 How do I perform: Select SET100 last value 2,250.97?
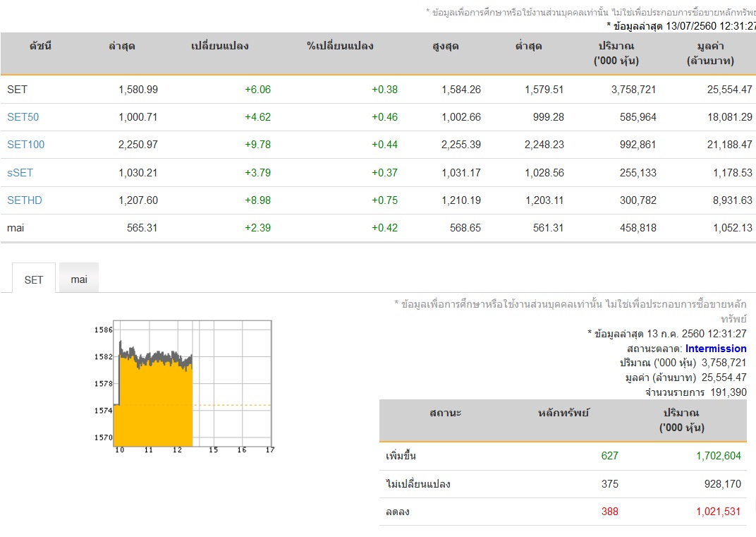138,144
